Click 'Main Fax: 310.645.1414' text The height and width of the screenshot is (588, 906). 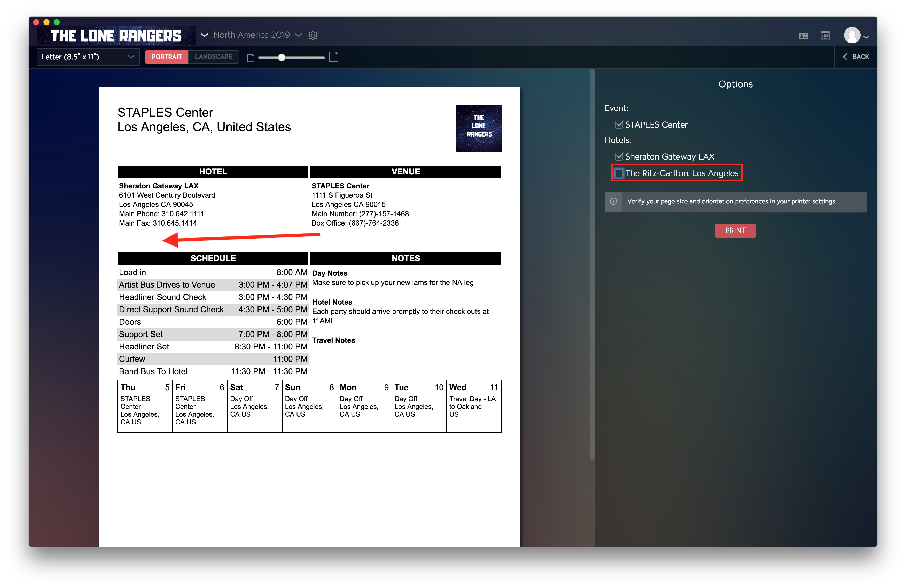pos(158,223)
